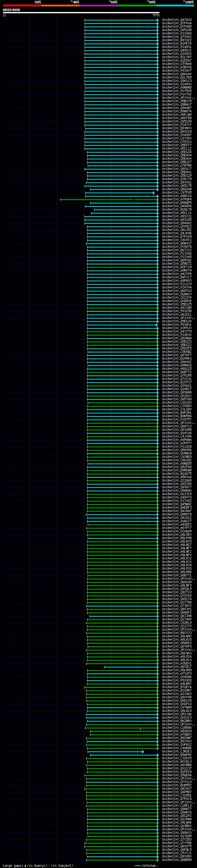Open hit UniRef100_C3RUE3
The height and width of the screenshot is (868, 197).
pyautogui.click(x=176, y=751)
